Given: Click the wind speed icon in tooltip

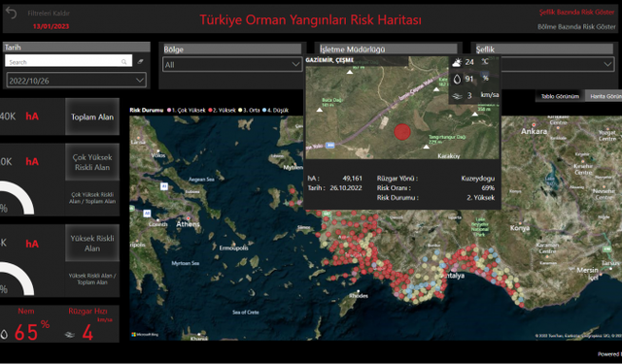Looking at the screenshot, I should coord(457,96).
